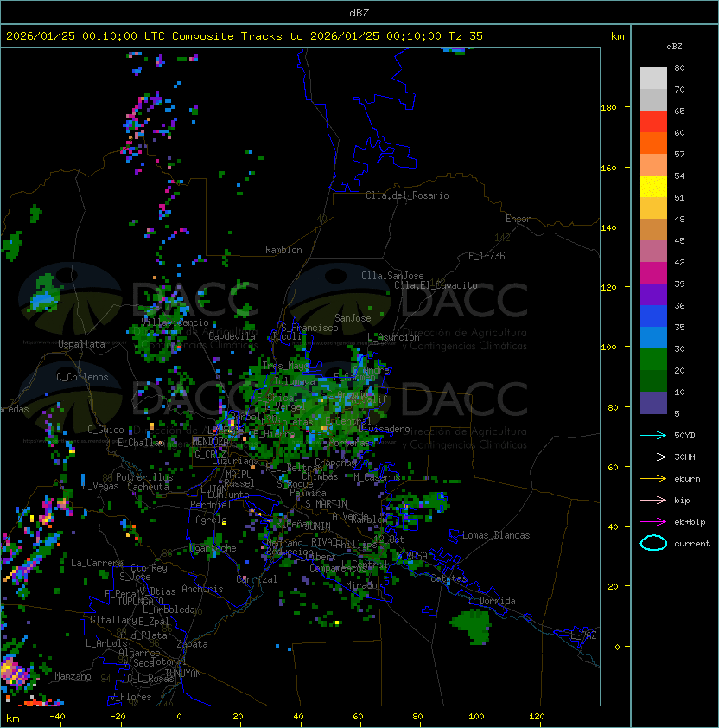Click the 'Ramblon' label near map center top

coord(283,250)
